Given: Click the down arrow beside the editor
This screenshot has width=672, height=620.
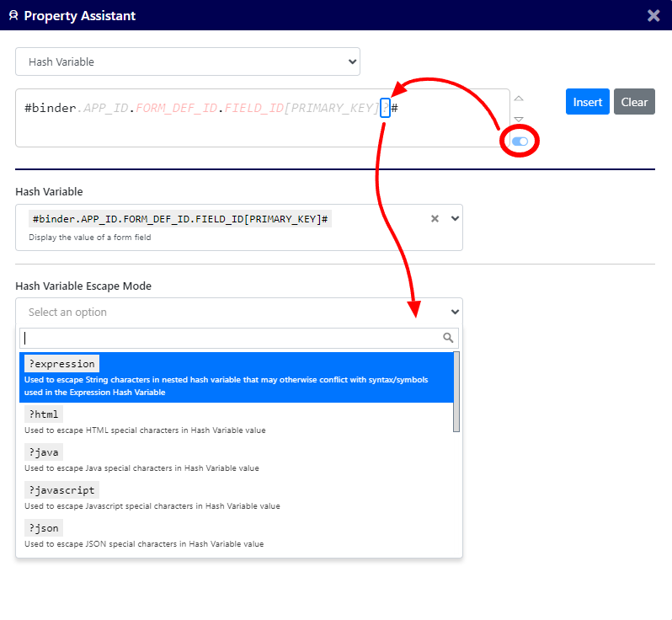Looking at the screenshot, I should click(x=519, y=119).
